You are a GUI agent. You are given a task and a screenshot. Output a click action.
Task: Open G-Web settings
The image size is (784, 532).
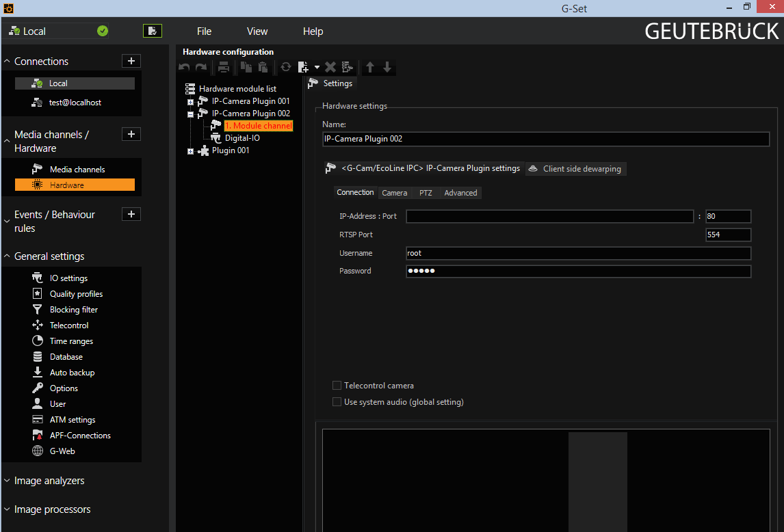(x=62, y=451)
